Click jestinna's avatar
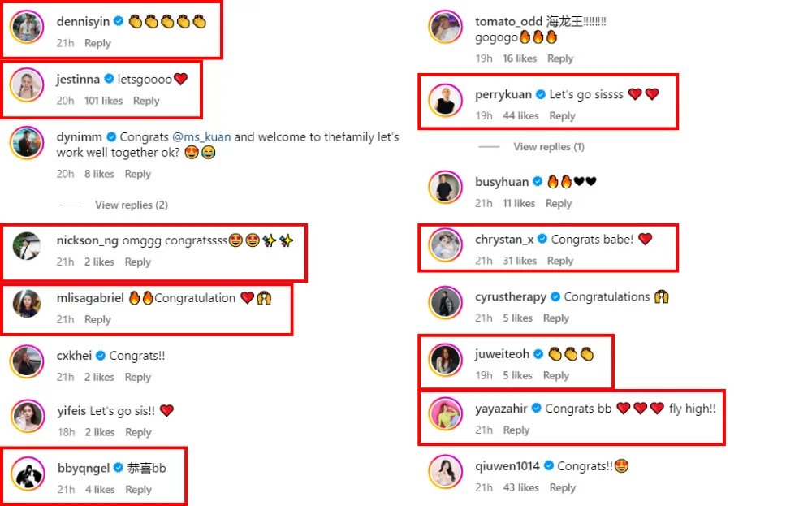Viewport: 812px width, 506px height. pyautogui.click(x=26, y=85)
